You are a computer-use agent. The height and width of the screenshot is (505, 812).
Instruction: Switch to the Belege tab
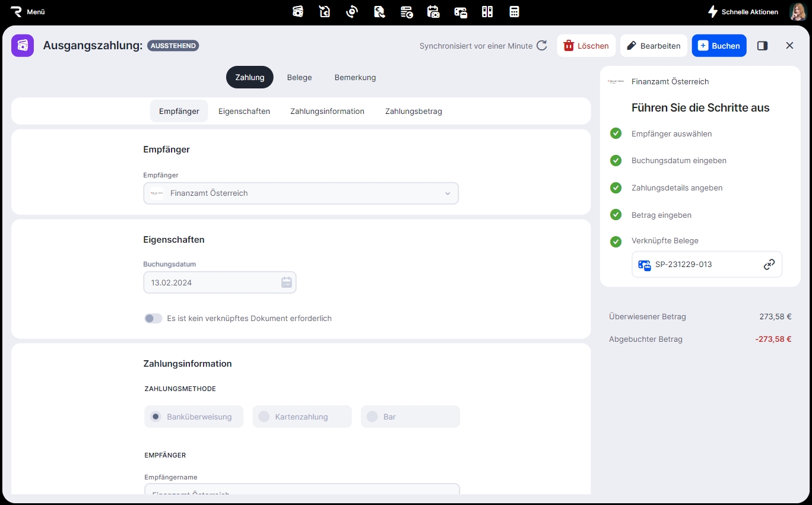[299, 77]
